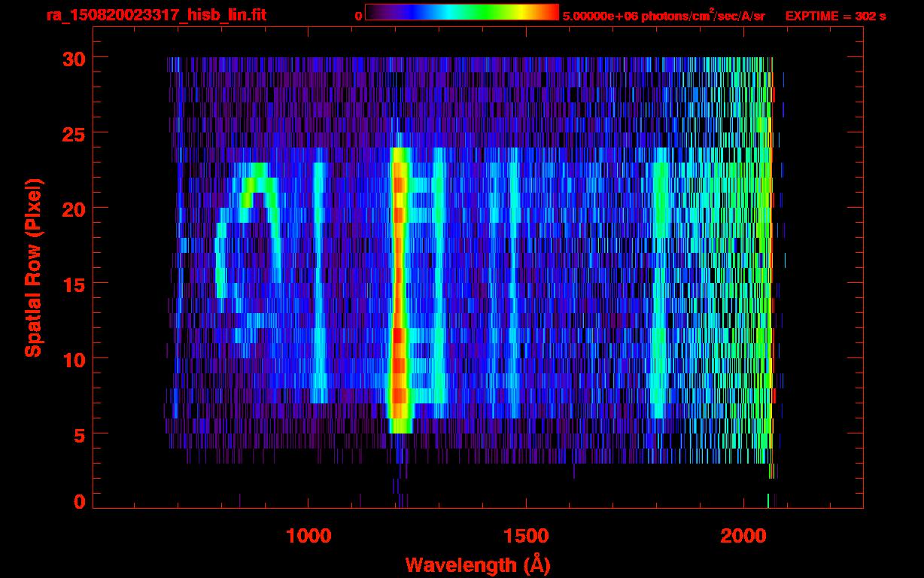Screen dimensions: 924x578
Task: Click the Spatial Row (Pixel) axis title
Action: click(x=33, y=267)
